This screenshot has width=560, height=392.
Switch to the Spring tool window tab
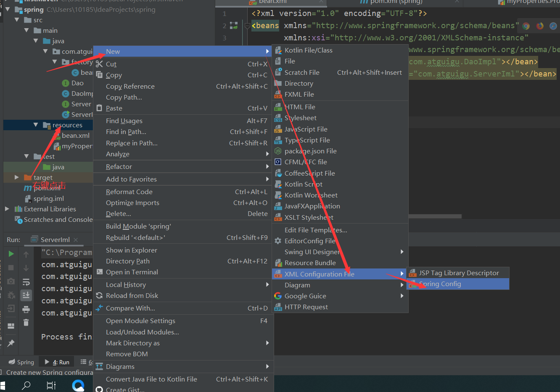click(21, 362)
